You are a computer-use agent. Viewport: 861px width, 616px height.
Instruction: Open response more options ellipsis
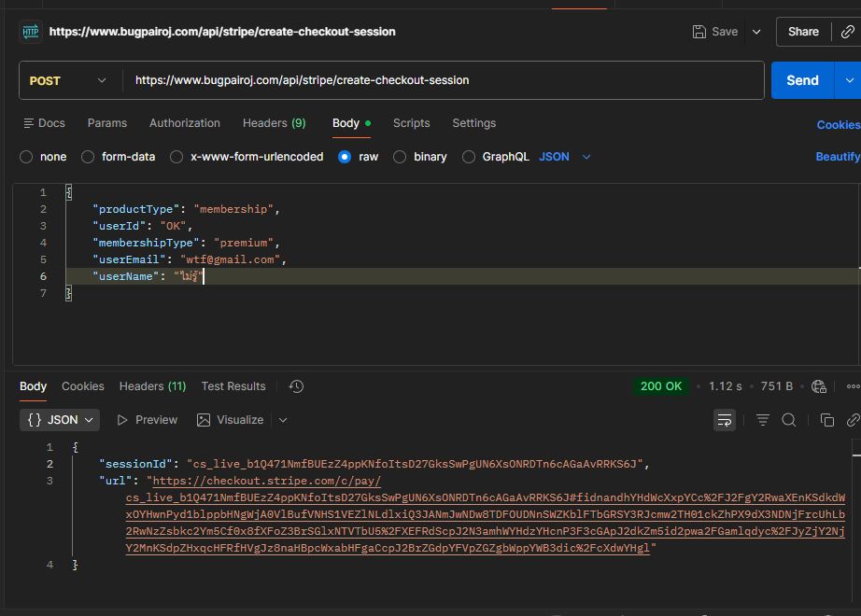(x=854, y=386)
